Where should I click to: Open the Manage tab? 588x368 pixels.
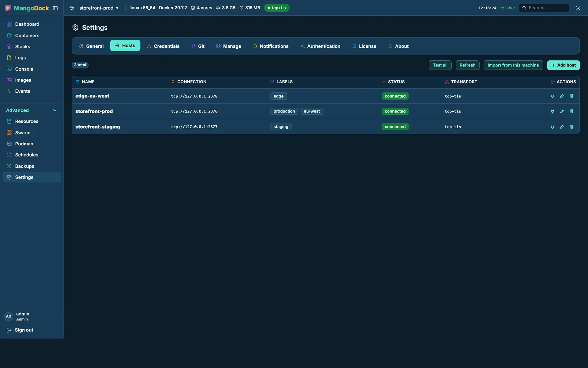point(229,46)
